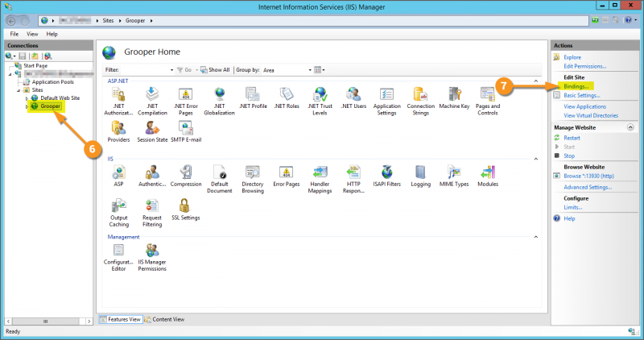Open ISAPI Filters feature
The image size is (644, 340).
[x=387, y=176]
